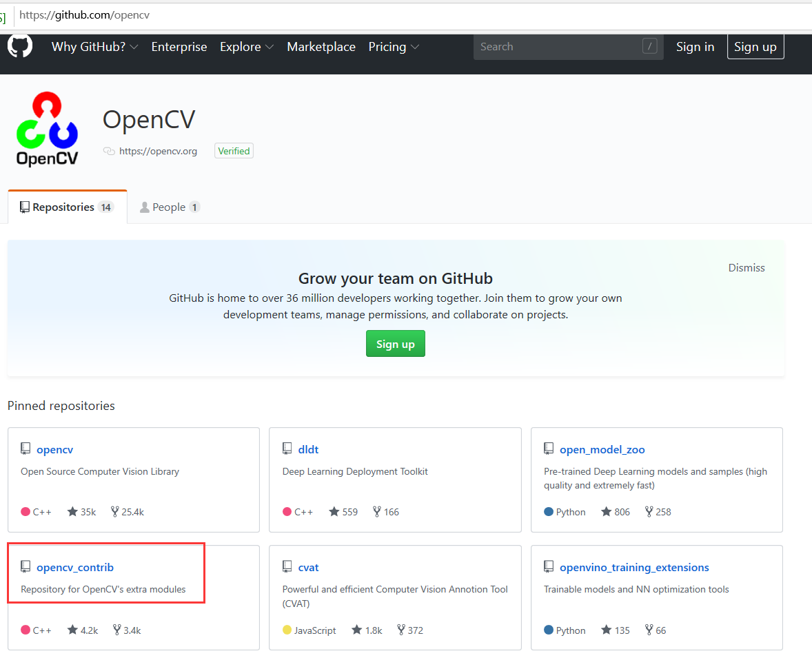Click the star icon on openvino_training_extensions card
The width and height of the screenshot is (812, 669).
[x=607, y=630]
